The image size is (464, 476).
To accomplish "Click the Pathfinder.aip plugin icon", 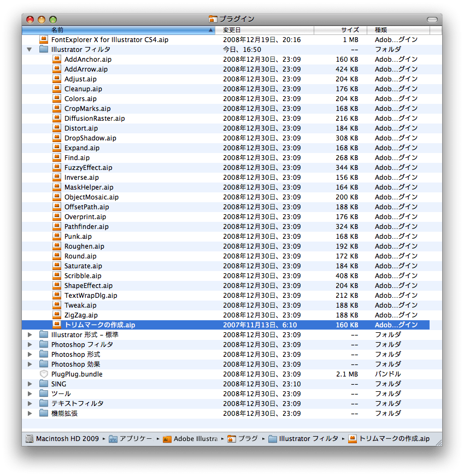I will coord(57,226).
